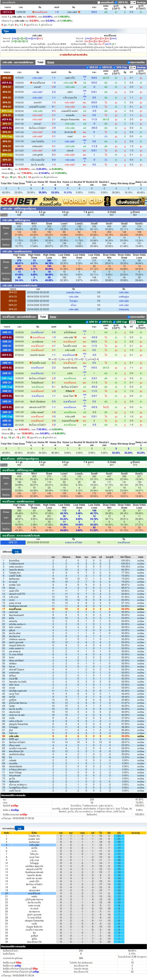Select Total tab next to the Away tab

point(43,316)
